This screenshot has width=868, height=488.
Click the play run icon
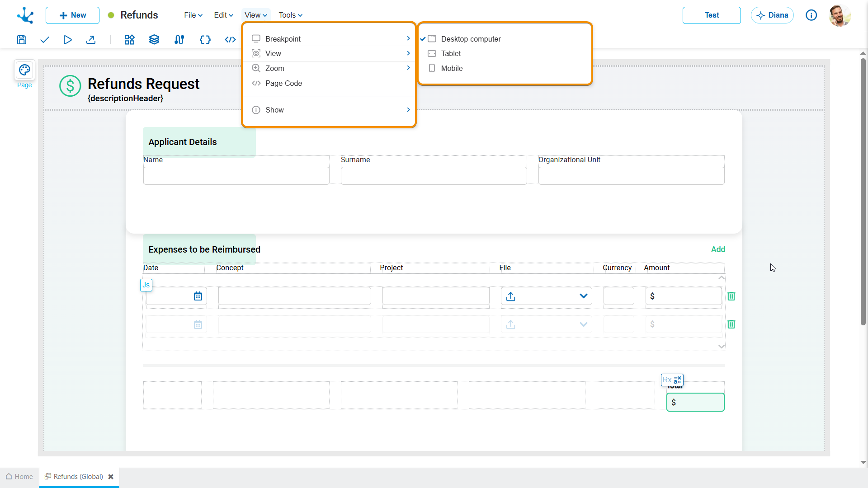point(68,40)
